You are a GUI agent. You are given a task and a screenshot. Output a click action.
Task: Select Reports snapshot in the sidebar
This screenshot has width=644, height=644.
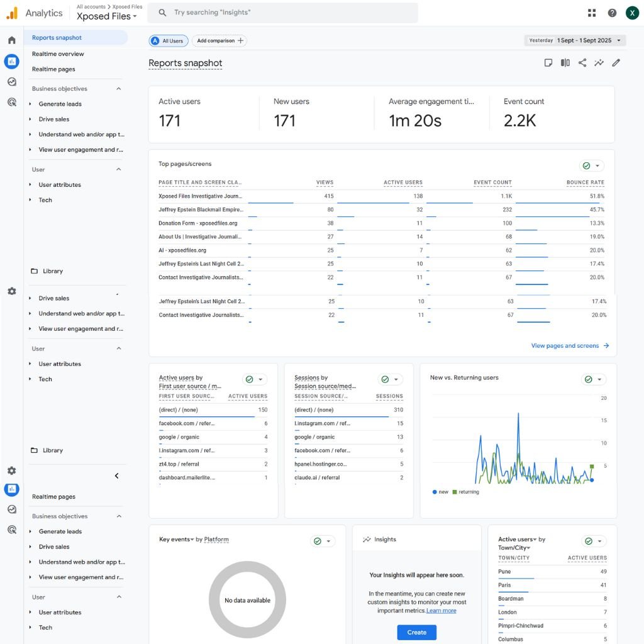click(x=57, y=38)
